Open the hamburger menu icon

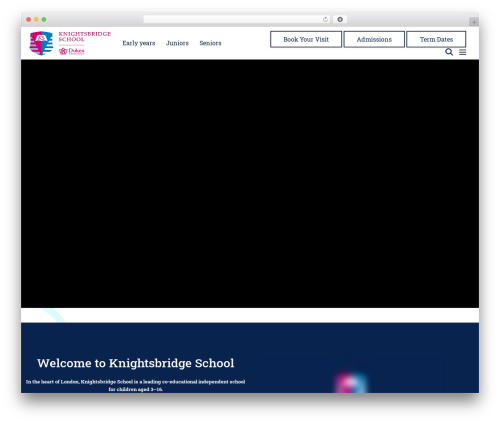tap(463, 52)
